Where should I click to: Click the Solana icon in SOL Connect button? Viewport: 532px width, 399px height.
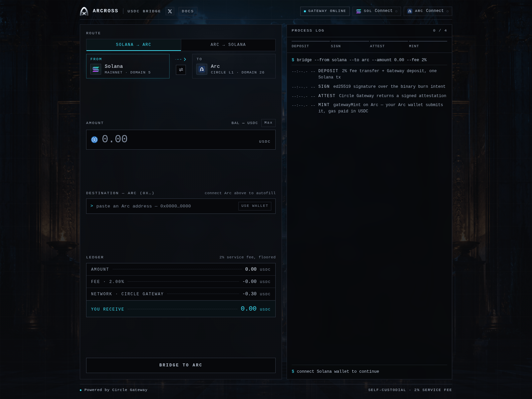[x=358, y=11]
